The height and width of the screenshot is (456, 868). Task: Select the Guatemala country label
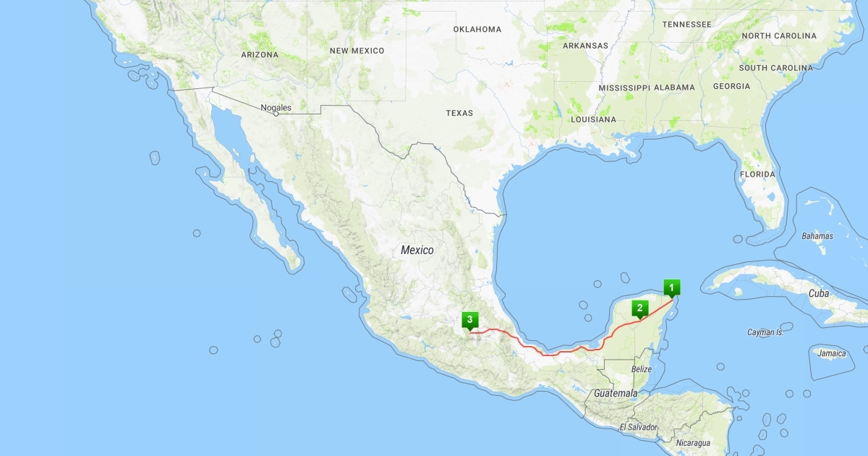coord(616,393)
